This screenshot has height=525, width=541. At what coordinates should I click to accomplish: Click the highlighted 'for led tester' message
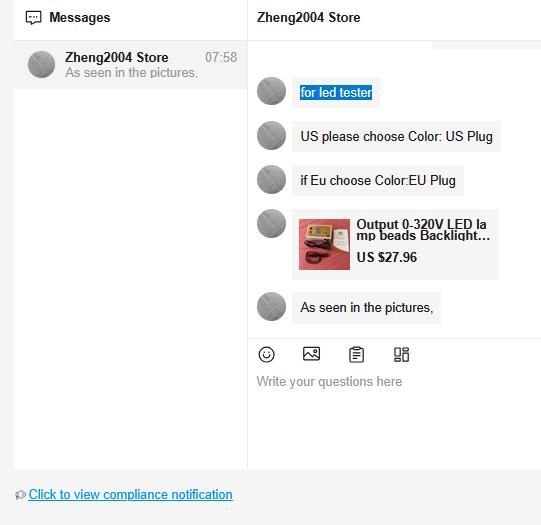click(336, 92)
